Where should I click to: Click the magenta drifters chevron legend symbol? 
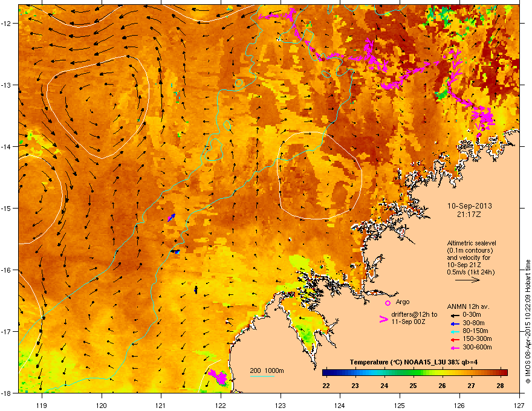tap(383, 319)
